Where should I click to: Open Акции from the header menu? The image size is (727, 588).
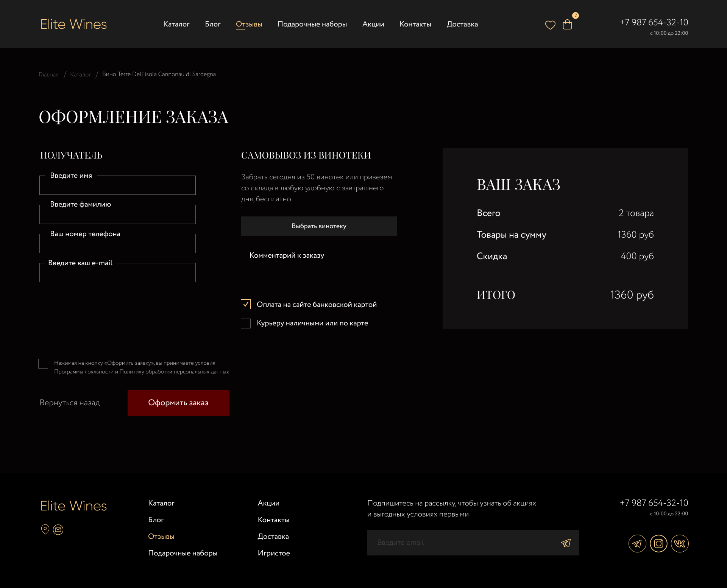click(373, 24)
